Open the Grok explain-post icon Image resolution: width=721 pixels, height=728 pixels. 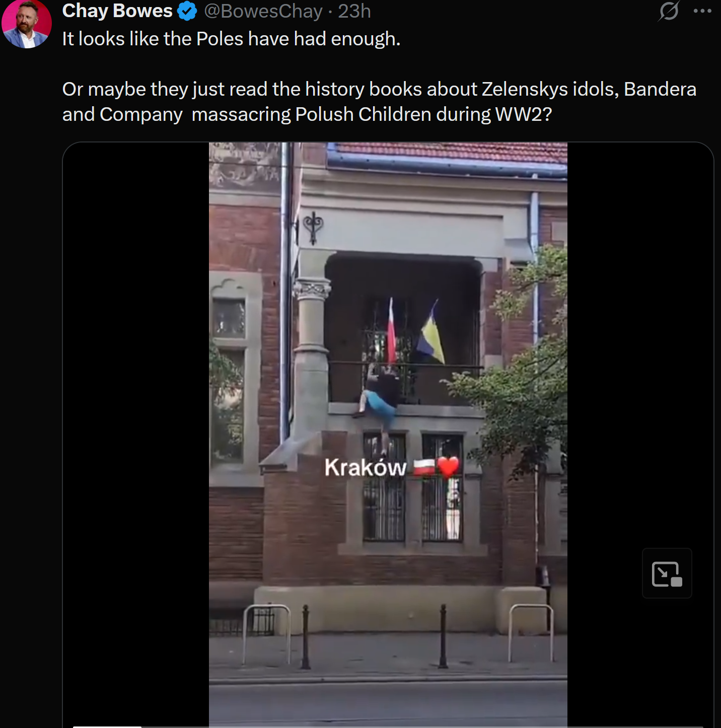669,11
